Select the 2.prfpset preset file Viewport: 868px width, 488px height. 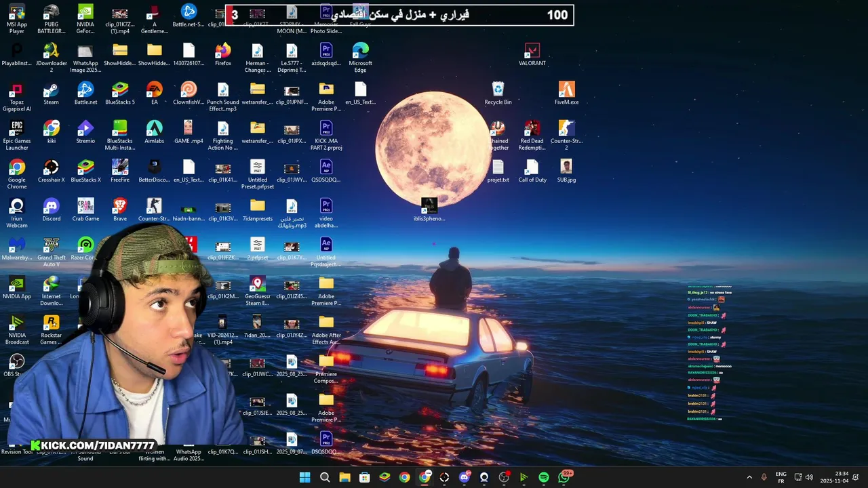coord(257,249)
